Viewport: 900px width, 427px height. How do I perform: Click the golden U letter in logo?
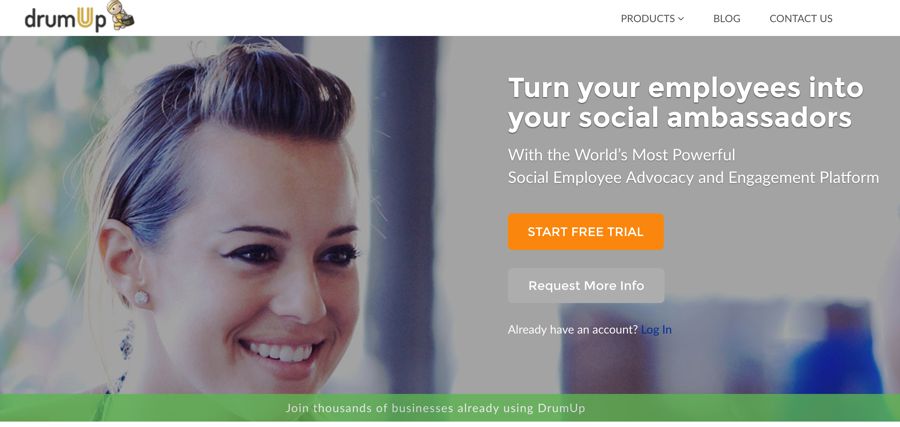pyautogui.click(x=84, y=20)
